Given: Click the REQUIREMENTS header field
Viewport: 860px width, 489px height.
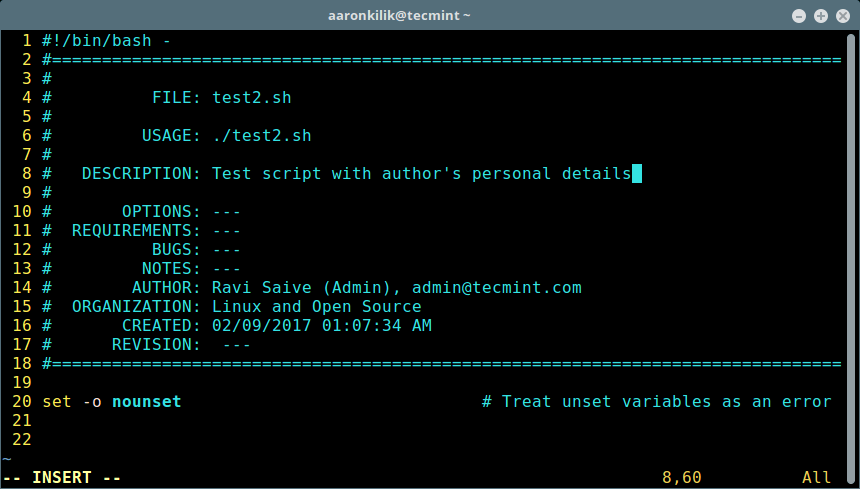Looking at the screenshot, I should click(x=136, y=231).
